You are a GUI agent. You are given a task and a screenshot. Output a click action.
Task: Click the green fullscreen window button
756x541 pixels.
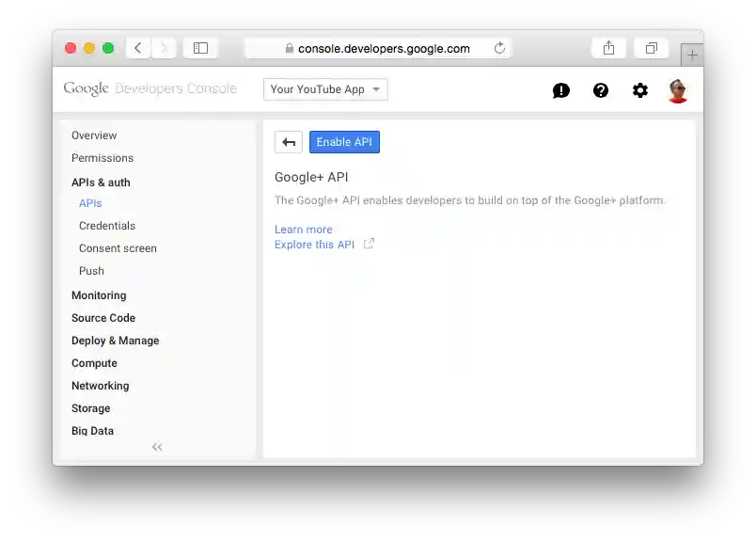point(108,48)
